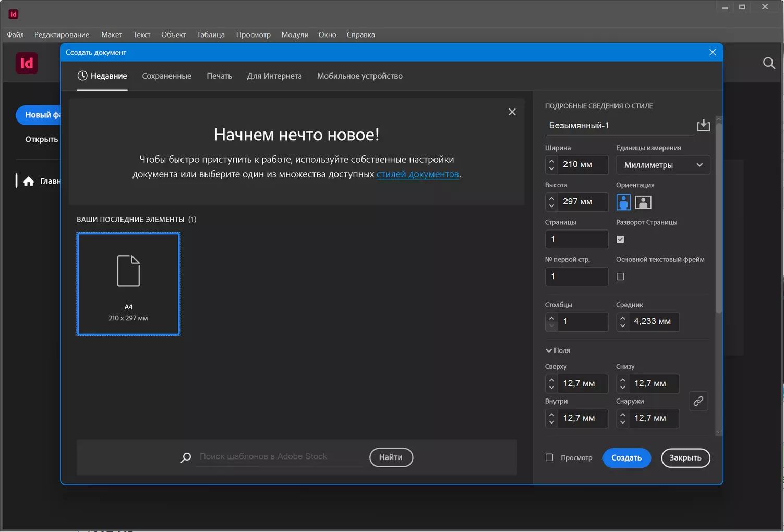Enable the Просмотр checkbox
784x532 pixels.
click(x=549, y=457)
